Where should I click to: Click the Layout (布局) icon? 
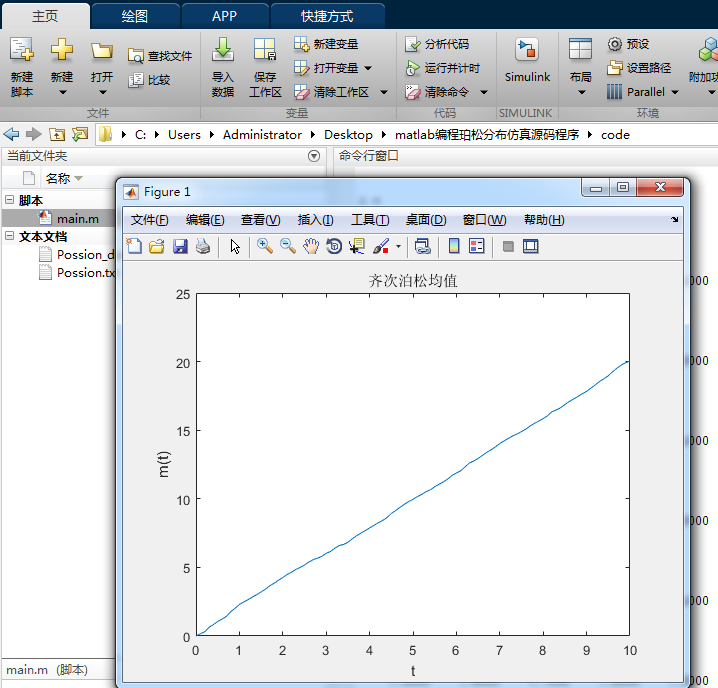tap(580, 49)
